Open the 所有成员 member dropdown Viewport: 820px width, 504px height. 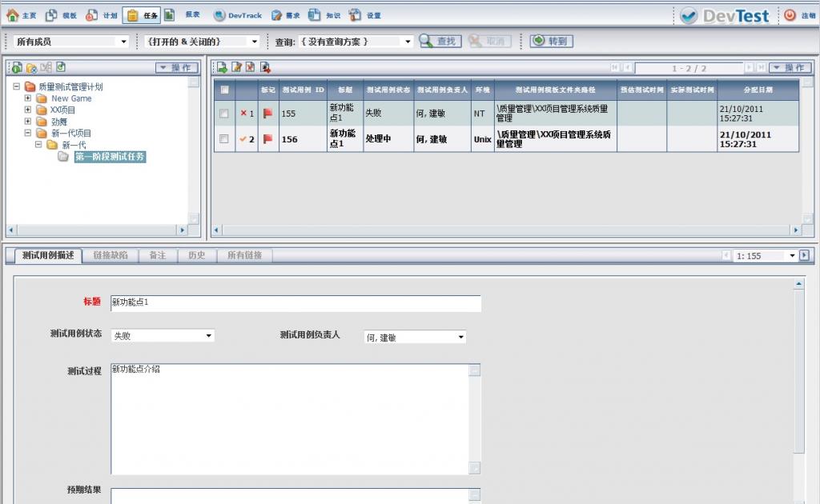click(x=71, y=42)
